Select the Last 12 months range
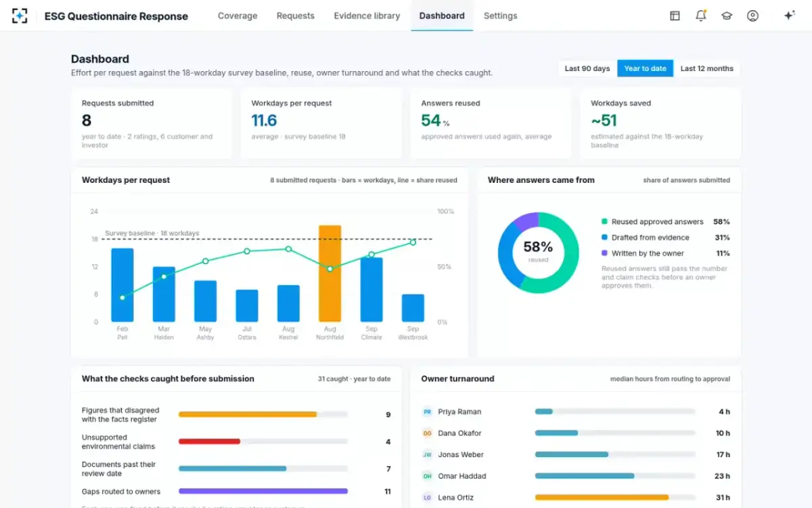Viewport: 812px width, 508px height. coord(707,68)
